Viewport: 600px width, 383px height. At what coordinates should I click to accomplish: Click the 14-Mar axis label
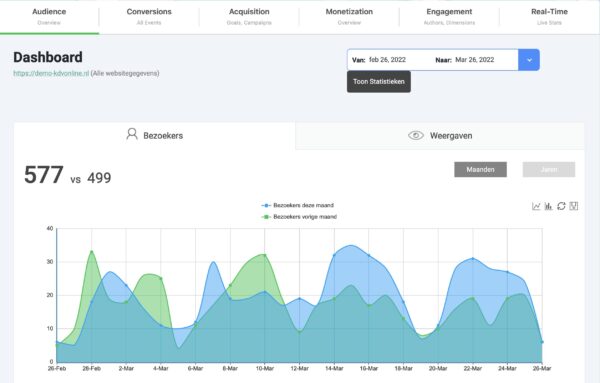[334, 368]
